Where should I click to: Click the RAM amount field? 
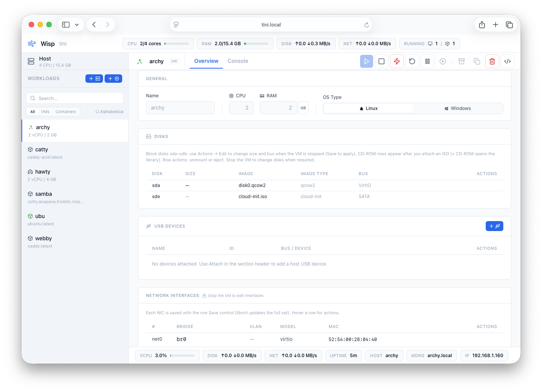pyautogui.click(x=278, y=108)
